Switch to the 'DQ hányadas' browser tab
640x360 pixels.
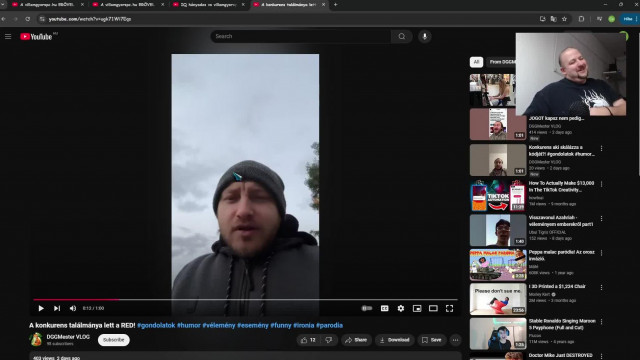[208, 4]
